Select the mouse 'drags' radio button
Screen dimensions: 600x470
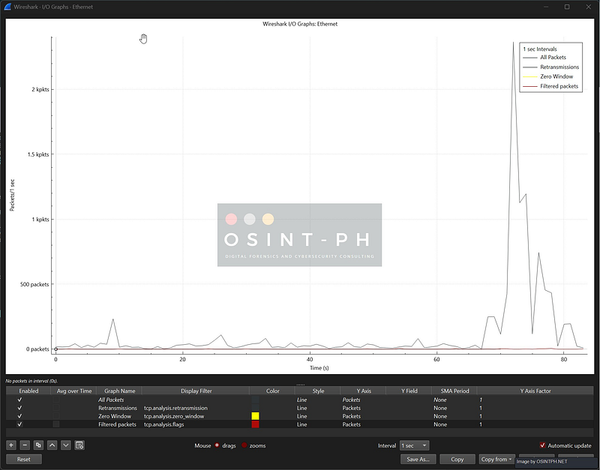tap(217, 446)
